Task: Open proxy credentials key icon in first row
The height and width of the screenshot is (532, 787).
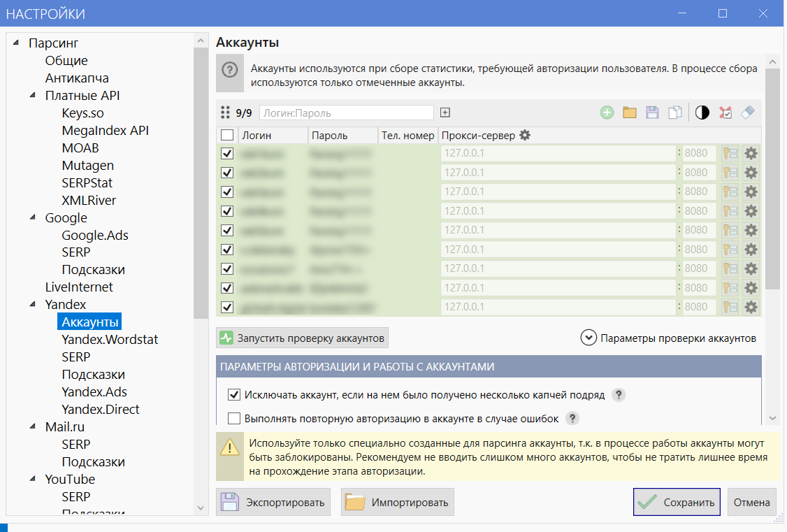Action: coord(730,153)
